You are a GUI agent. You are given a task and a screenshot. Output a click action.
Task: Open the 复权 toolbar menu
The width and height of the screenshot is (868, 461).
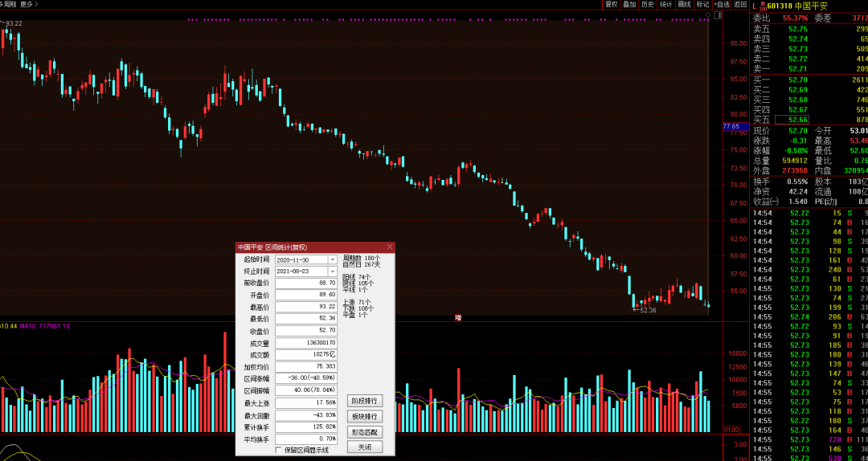click(611, 4)
